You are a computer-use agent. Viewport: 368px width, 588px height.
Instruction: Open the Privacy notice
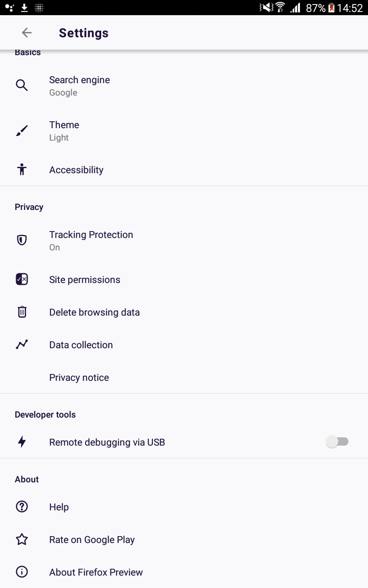[79, 377]
